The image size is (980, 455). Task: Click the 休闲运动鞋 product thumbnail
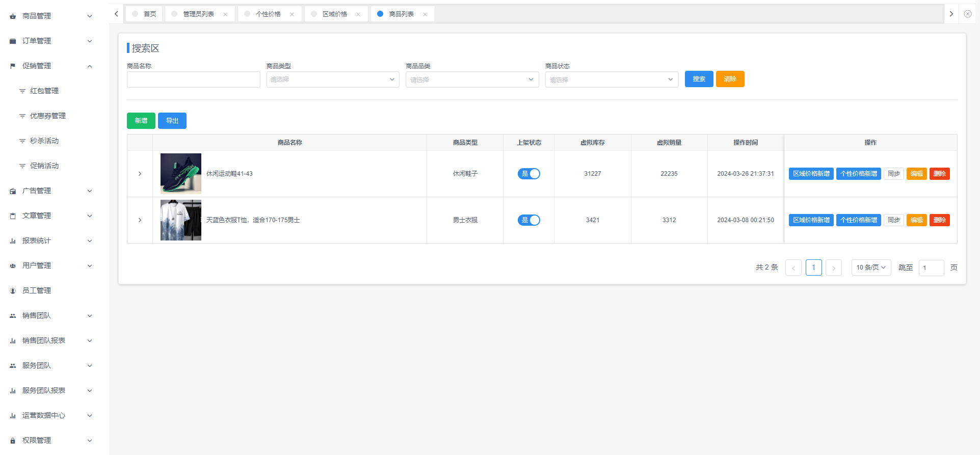tap(181, 174)
